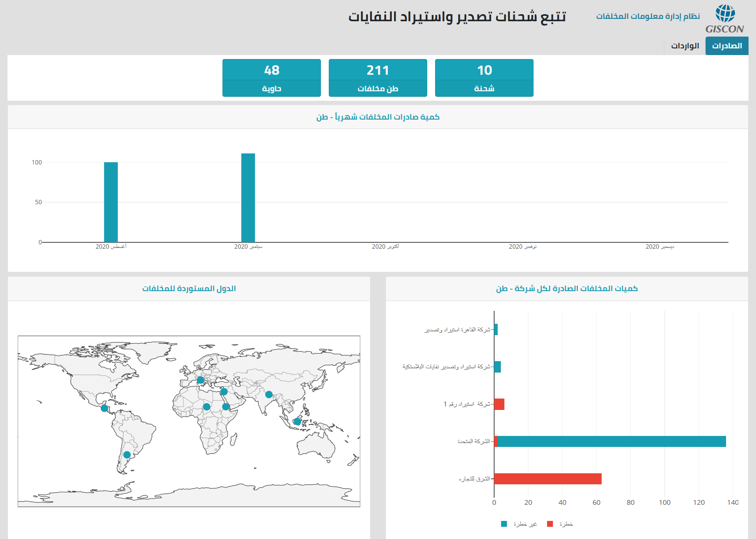Click the red الشرق للتجاره bar
This screenshot has height=539, width=756.
547,479
